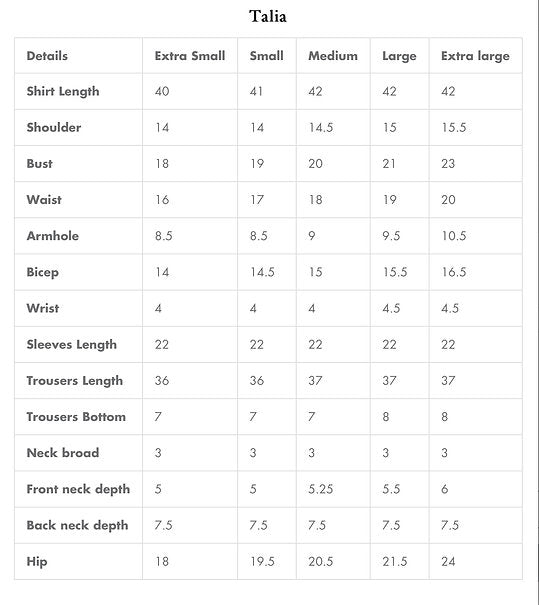Click the Neck broad row label
Viewport: 539px width, 605px height.
click(63, 453)
